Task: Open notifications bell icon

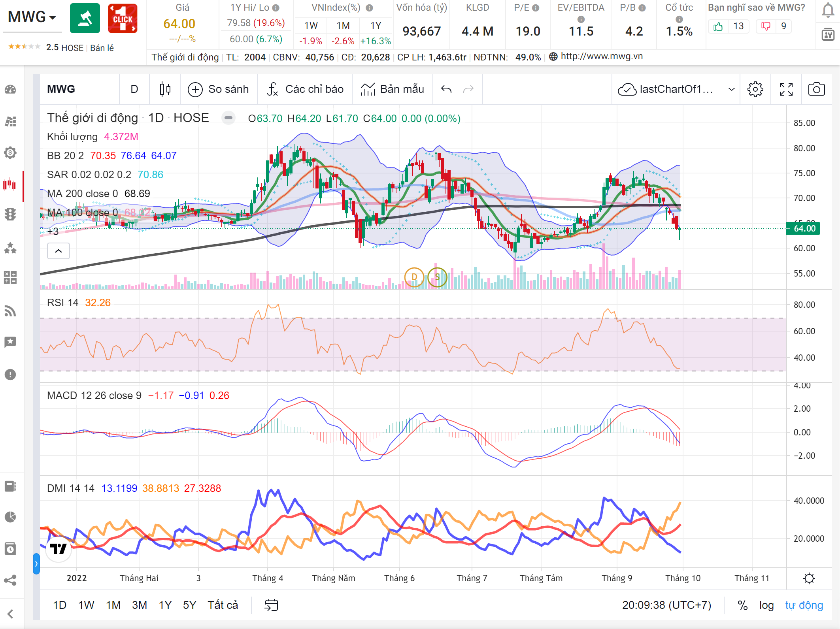Action: pyautogui.click(x=828, y=10)
